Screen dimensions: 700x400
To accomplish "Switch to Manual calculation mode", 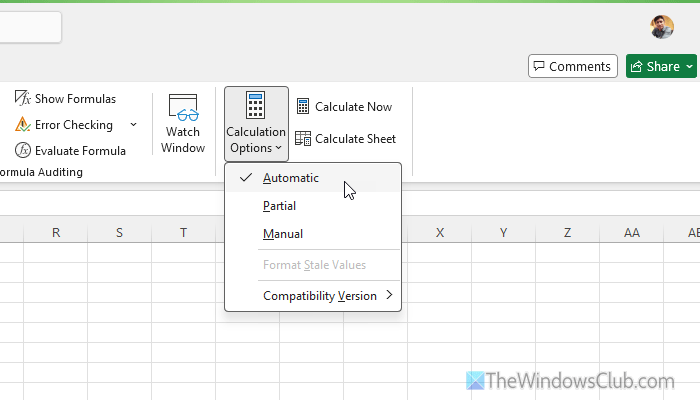I will coord(282,234).
